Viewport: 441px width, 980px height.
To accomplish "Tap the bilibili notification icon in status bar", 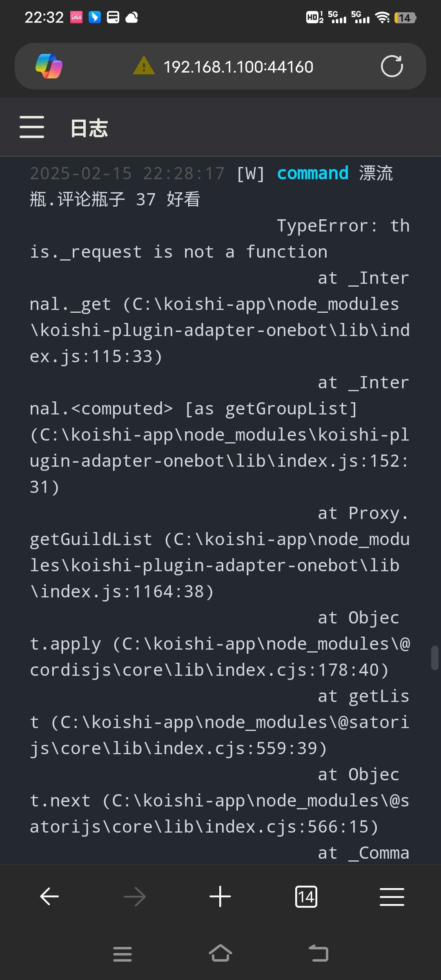I will pos(76,17).
